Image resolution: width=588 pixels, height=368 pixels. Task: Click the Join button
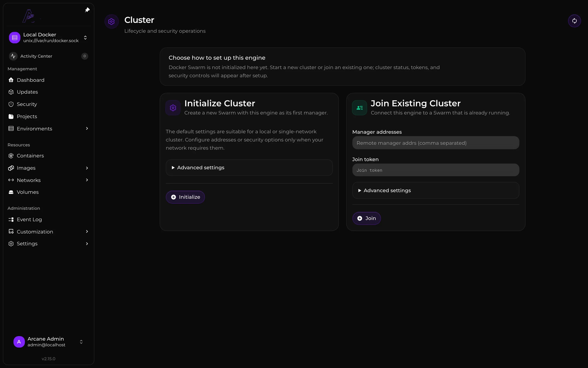click(366, 218)
